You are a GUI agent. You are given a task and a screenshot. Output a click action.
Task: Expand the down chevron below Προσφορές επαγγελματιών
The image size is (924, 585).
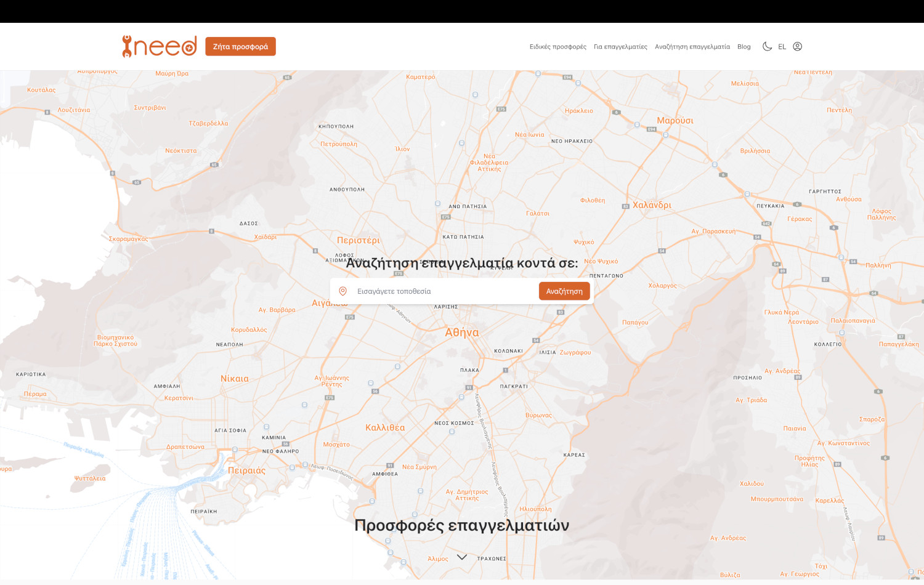coord(462,557)
